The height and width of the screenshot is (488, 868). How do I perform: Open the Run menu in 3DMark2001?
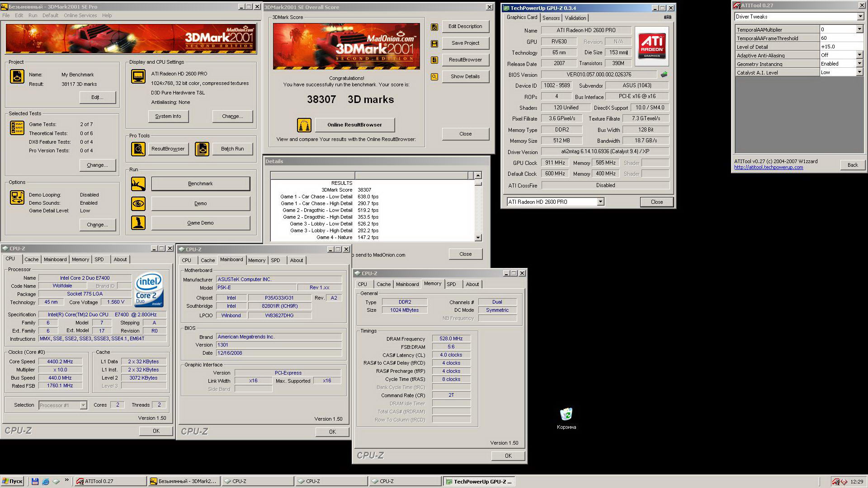[x=33, y=15]
